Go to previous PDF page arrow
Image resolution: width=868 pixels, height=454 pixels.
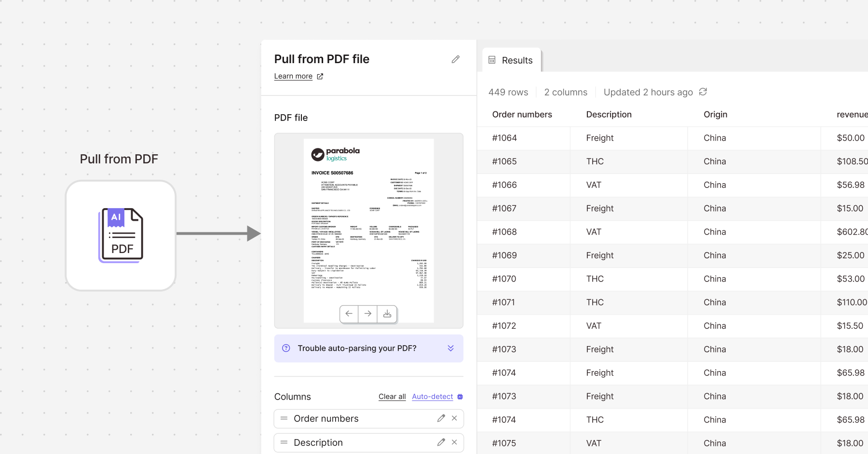pyautogui.click(x=349, y=314)
